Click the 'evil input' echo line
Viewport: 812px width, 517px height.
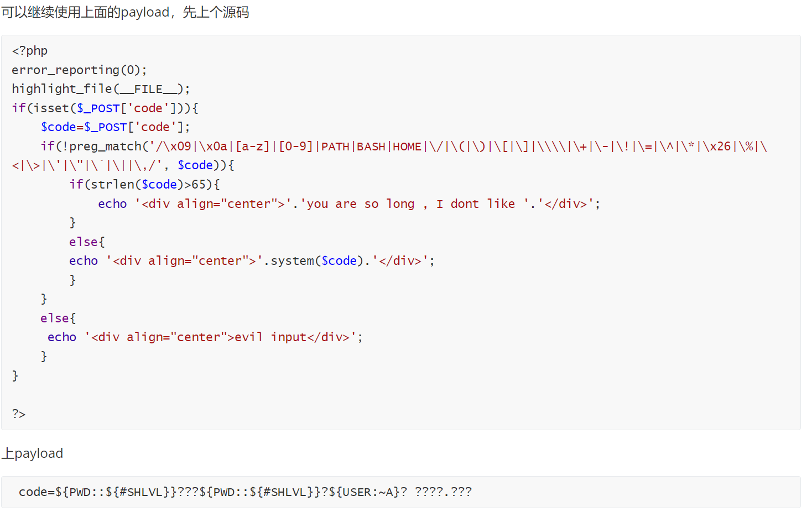[205, 337]
